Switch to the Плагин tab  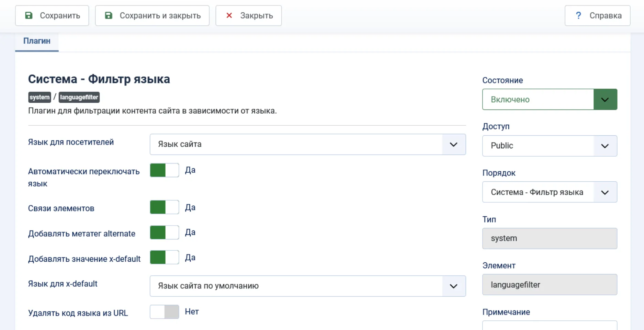[37, 41]
